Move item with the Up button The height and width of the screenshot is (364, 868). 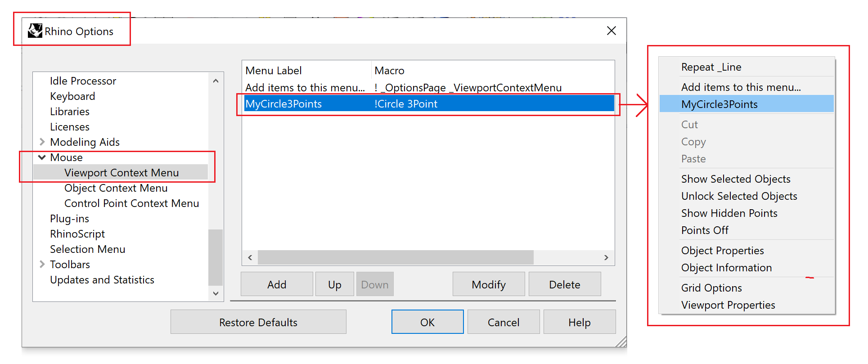(335, 284)
